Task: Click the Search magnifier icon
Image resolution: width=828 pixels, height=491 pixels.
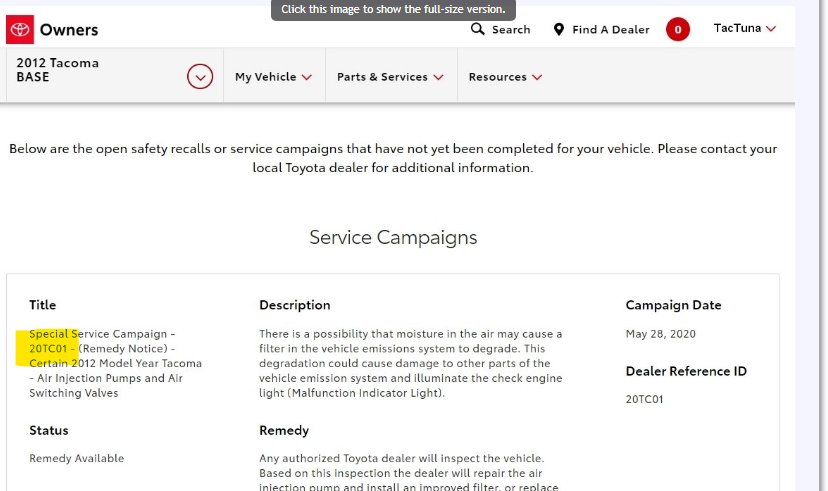Action: [x=477, y=29]
